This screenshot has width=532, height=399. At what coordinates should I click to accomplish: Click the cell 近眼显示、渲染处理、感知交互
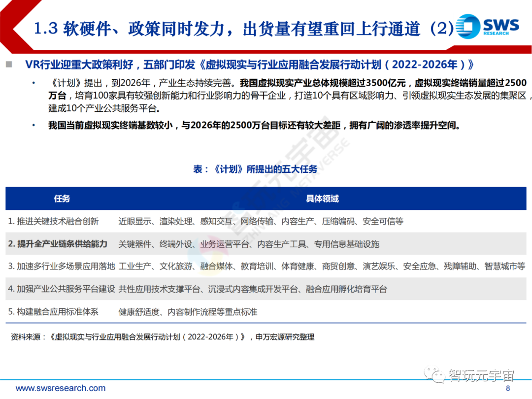[x=261, y=221]
